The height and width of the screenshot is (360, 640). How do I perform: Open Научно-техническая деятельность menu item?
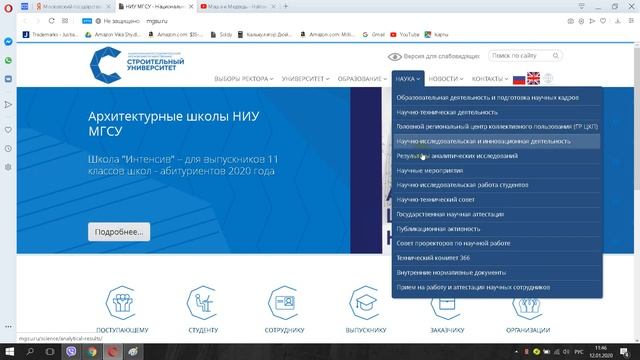[496, 112]
